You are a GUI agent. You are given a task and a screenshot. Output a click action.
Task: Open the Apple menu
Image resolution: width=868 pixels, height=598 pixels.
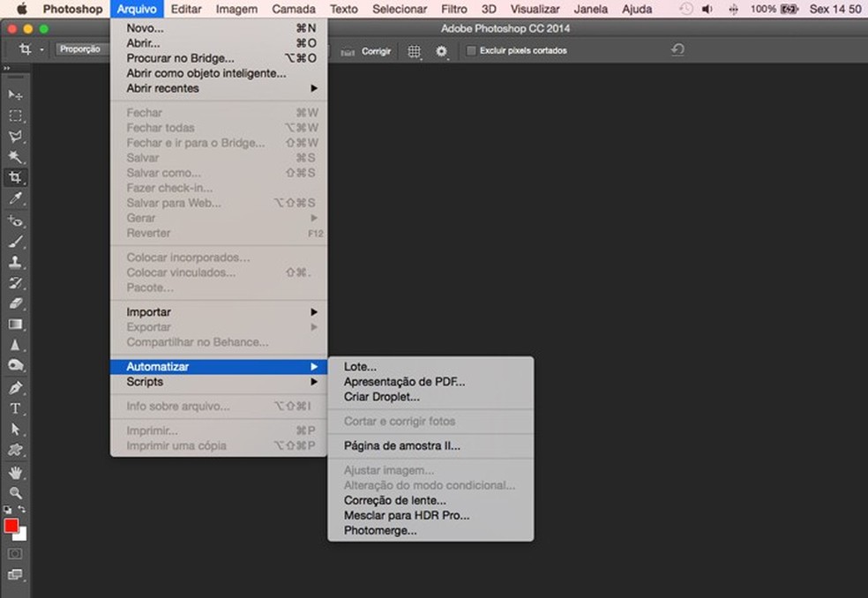point(21,9)
